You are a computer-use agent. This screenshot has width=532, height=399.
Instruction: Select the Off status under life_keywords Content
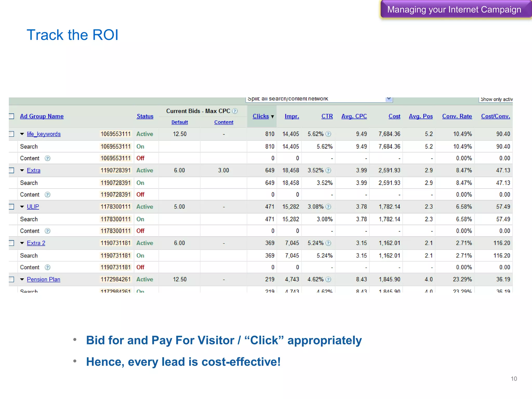[140, 158]
